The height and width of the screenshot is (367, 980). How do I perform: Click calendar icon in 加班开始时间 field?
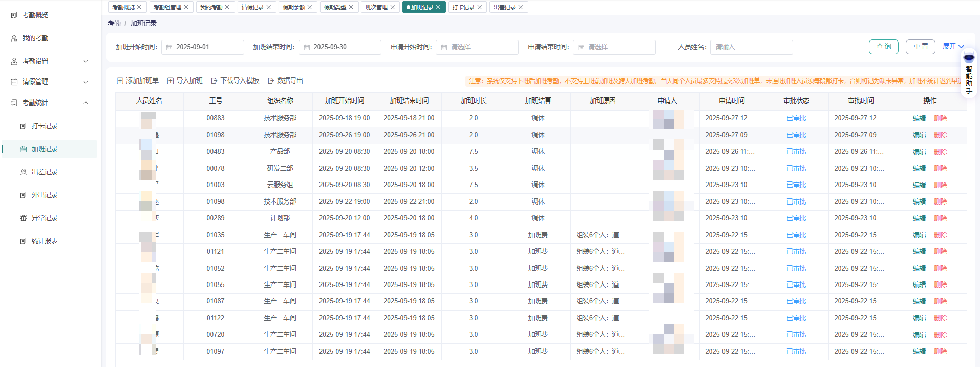click(169, 47)
